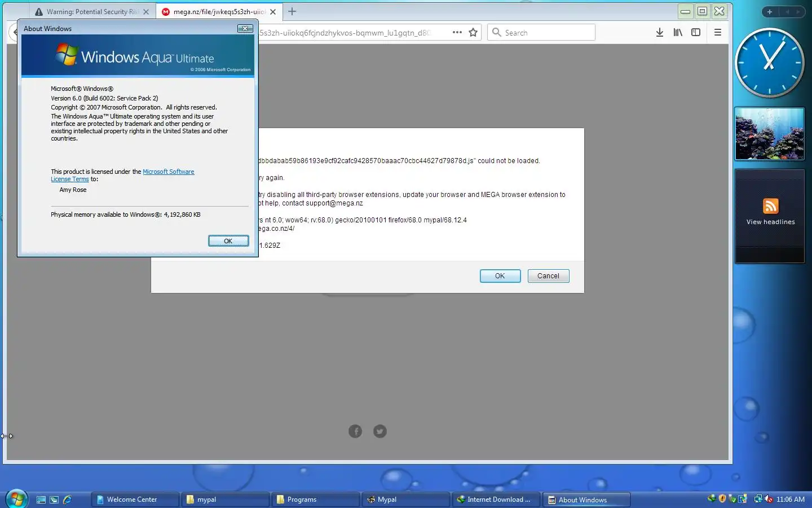812x508 pixels.
Task: Click the security shield alert tray icon
Action: coord(722,498)
